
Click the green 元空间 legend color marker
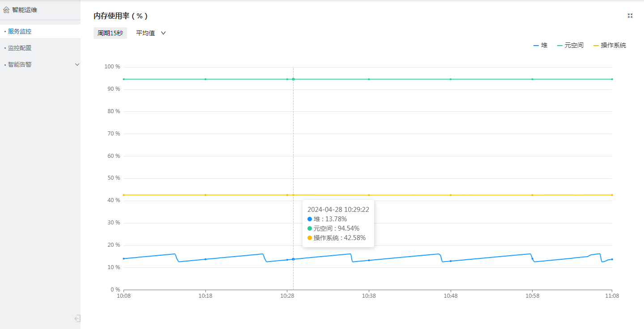(560, 46)
